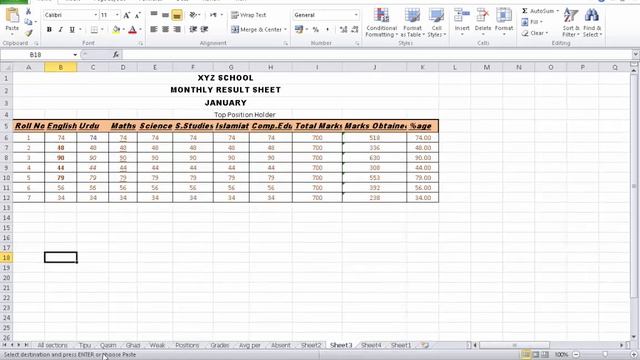Click the Comma Style icon
Screen dimensions: 640x360
pyautogui.click(x=327, y=29)
